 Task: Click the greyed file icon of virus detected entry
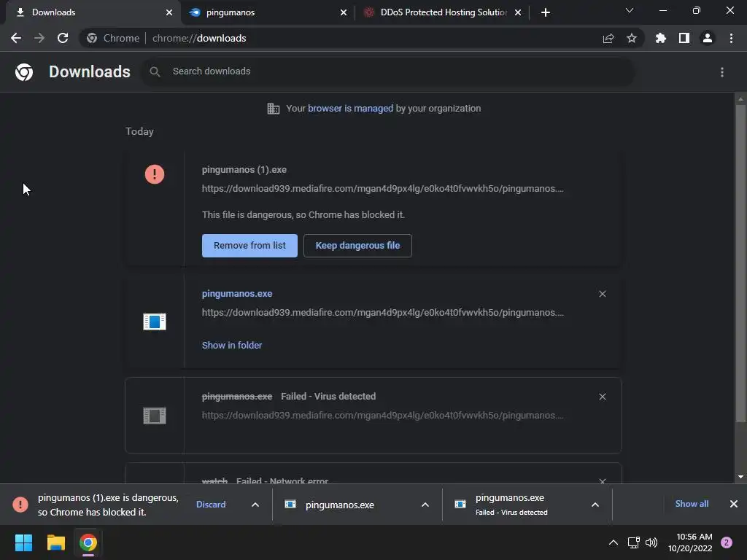[x=155, y=416]
